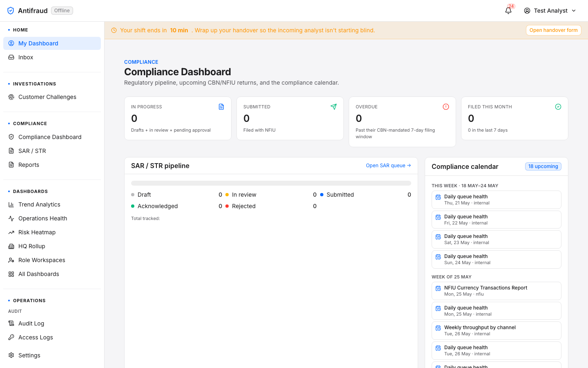Click the trending arrow icon for Risk Heatmap
Viewport: 588px width, 368px height.
(11, 232)
